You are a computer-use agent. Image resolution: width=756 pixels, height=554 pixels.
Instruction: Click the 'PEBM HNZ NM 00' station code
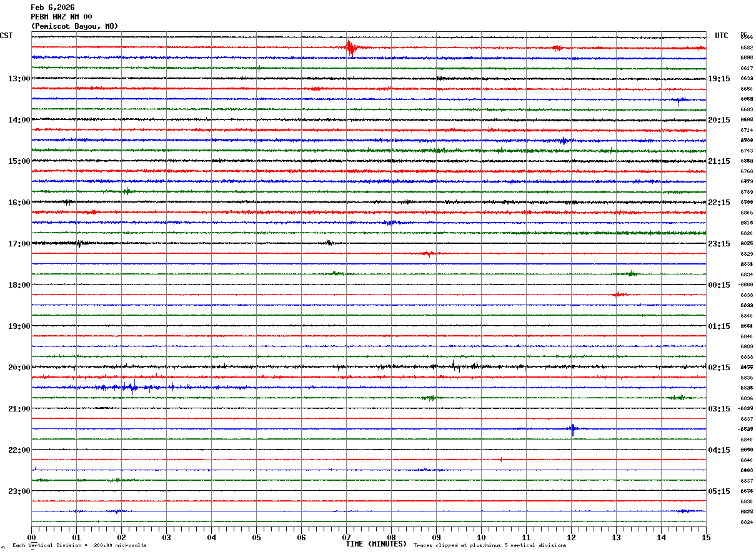click(61, 17)
